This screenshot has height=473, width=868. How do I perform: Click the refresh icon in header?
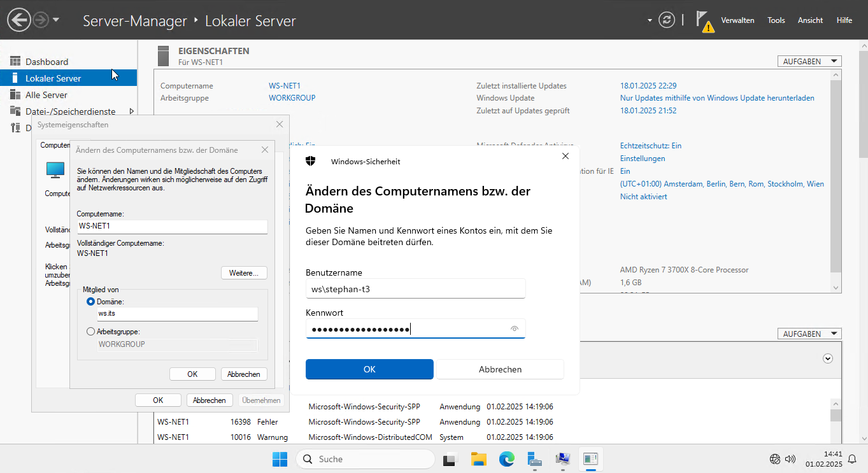coord(667,20)
